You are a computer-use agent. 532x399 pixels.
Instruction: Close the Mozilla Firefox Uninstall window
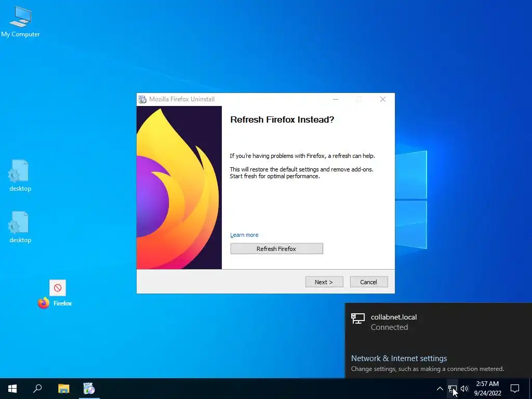click(383, 99)
